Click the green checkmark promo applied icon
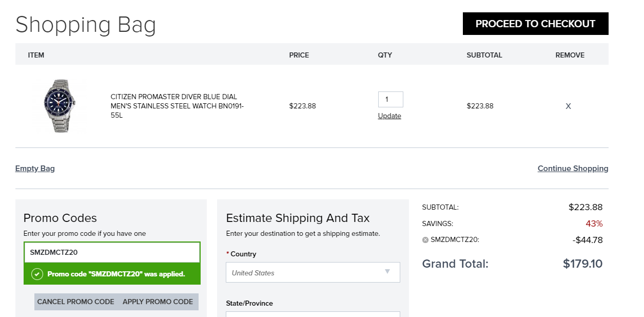 [37, 274]
